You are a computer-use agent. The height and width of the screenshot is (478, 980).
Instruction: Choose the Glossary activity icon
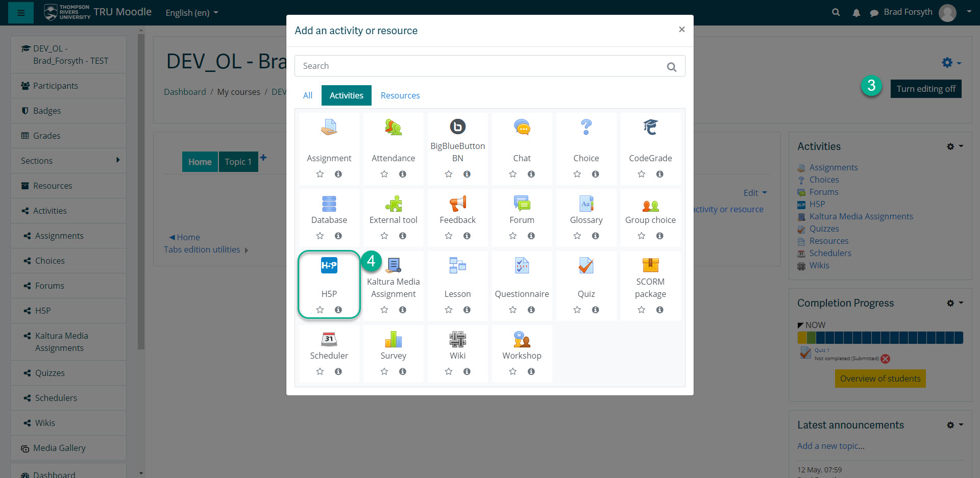[x=586, y=204]
